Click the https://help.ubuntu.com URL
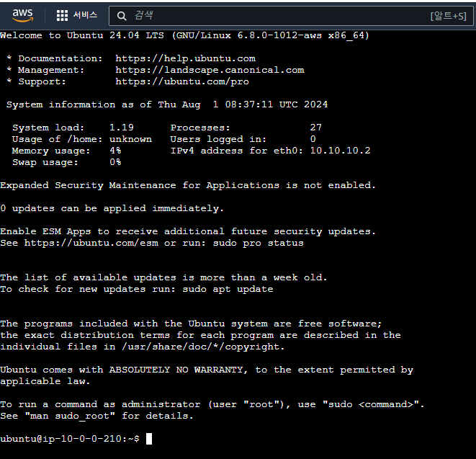Screen dimensions: 476x459 click(x=186, y=58)
